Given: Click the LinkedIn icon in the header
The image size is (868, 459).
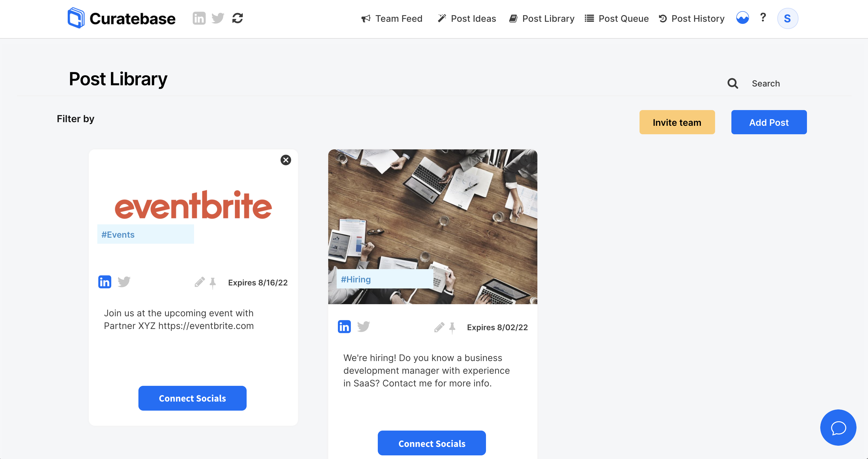Looking at the screenshot, I should (199, 18).
